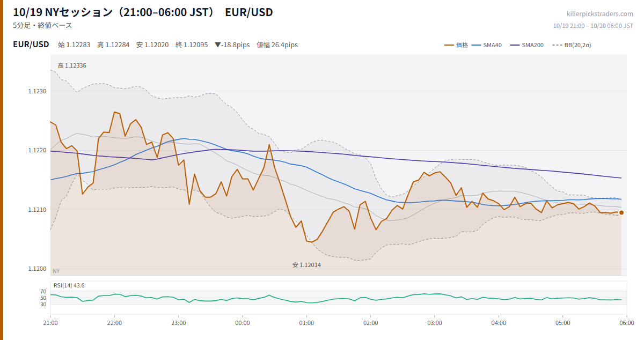Screen dimensions: 644x340
Task: Toggle the SMA40 legend entry
Action: [487, 45]
